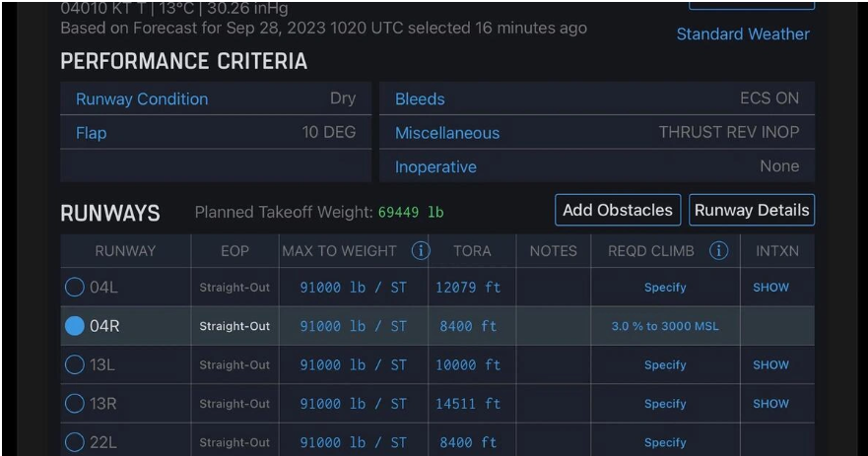Open Miscellaneous THRUST REV INOP setting

pos(596,133)
